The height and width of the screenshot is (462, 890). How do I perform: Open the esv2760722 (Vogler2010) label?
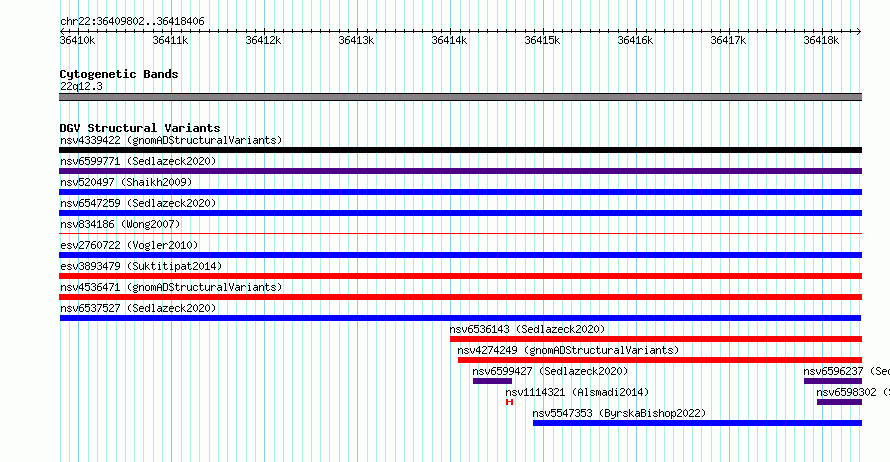(x=129, y=245)
